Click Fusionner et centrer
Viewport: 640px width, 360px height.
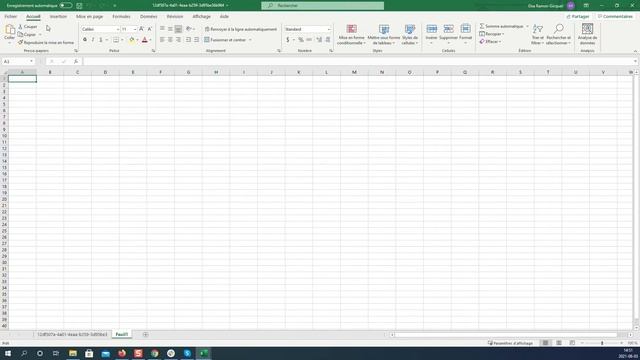click(x=225, y=40)
